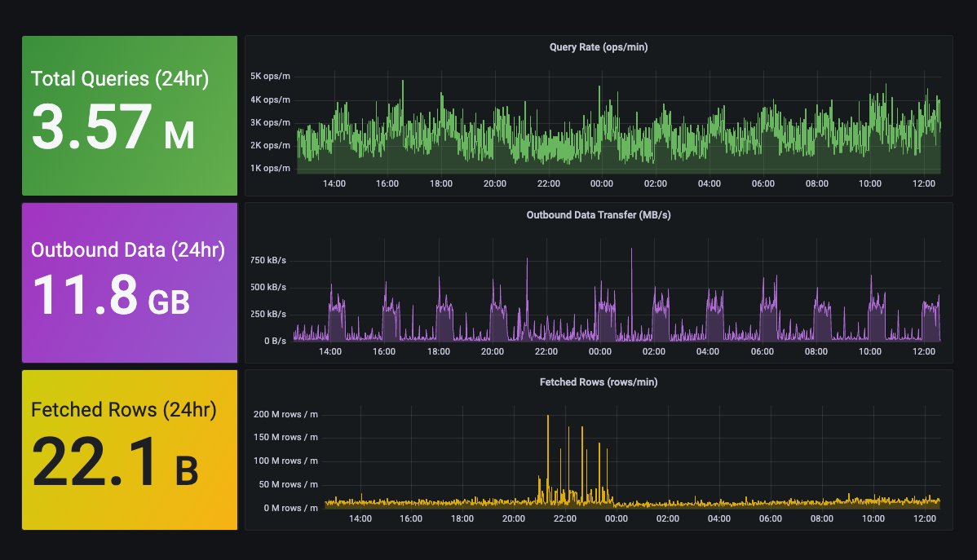The width and height of the screenshot is (977, 560).
Task: Click 12:00 on the Fetched Rows time axis
Action: coord(925,518)
